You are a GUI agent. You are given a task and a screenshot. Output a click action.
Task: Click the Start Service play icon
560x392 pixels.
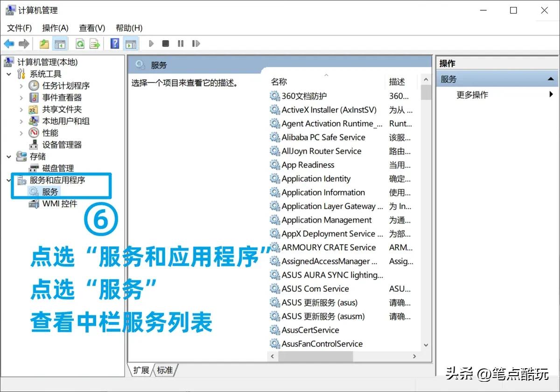point(151,43)
